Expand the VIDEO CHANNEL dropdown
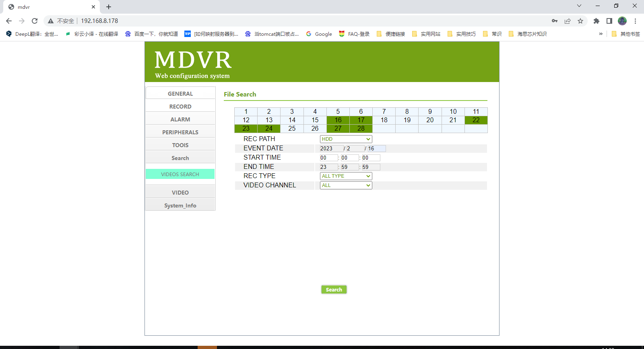The width and height of the screenshot is (644, 349). 346,185
